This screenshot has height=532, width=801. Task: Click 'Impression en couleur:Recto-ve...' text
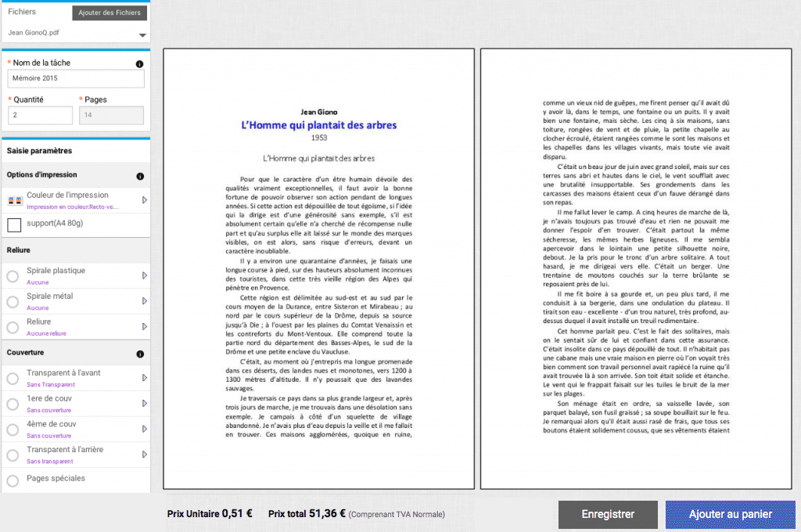pos(73,207)
